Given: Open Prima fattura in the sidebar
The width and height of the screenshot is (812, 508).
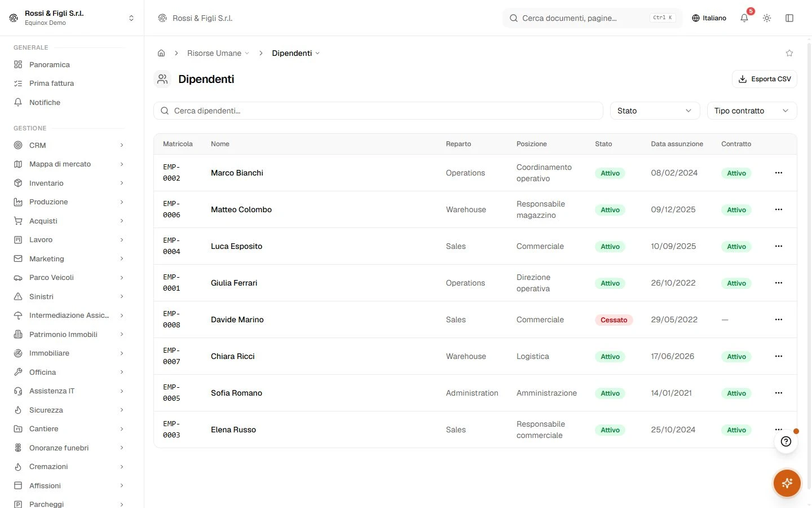Looking at the screenshot, I should [x=69, y=83].
